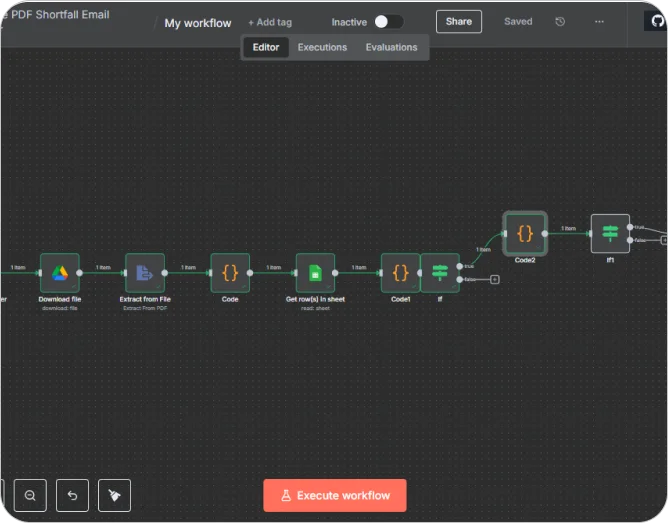Click the If node icon

coord(440,272)
